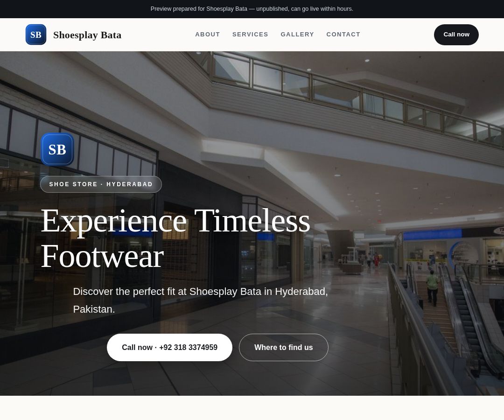This screenshot has width=504, height=420.
Task: Click the Shoe Store · Hyderabad badge
Action: tap(101, 184)
